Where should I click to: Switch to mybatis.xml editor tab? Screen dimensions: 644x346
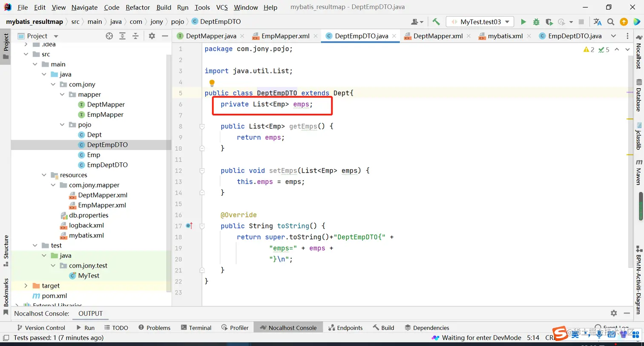point(505,36)
